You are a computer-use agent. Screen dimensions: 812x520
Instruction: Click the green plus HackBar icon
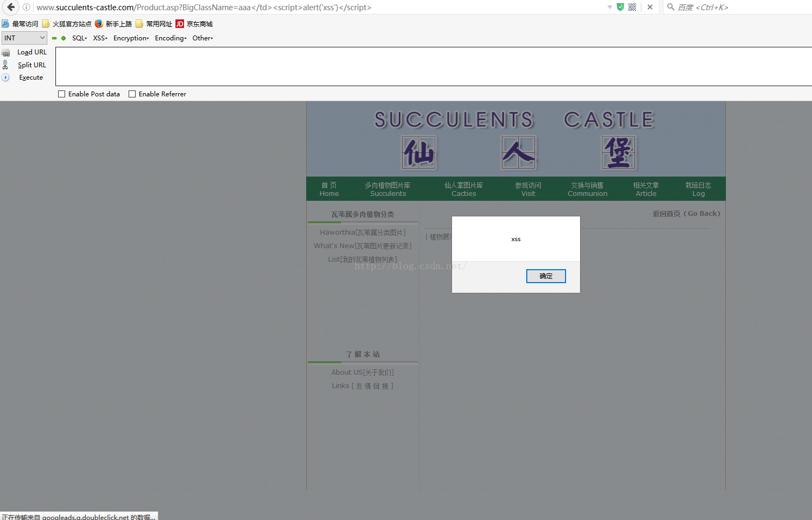pyautogui.click(x=63, y=38)
